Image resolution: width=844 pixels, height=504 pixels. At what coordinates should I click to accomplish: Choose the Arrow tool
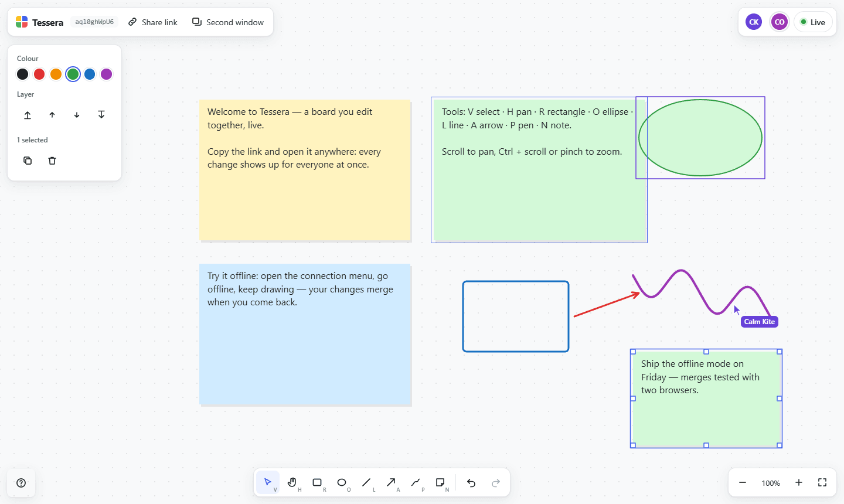pos(391,482)
